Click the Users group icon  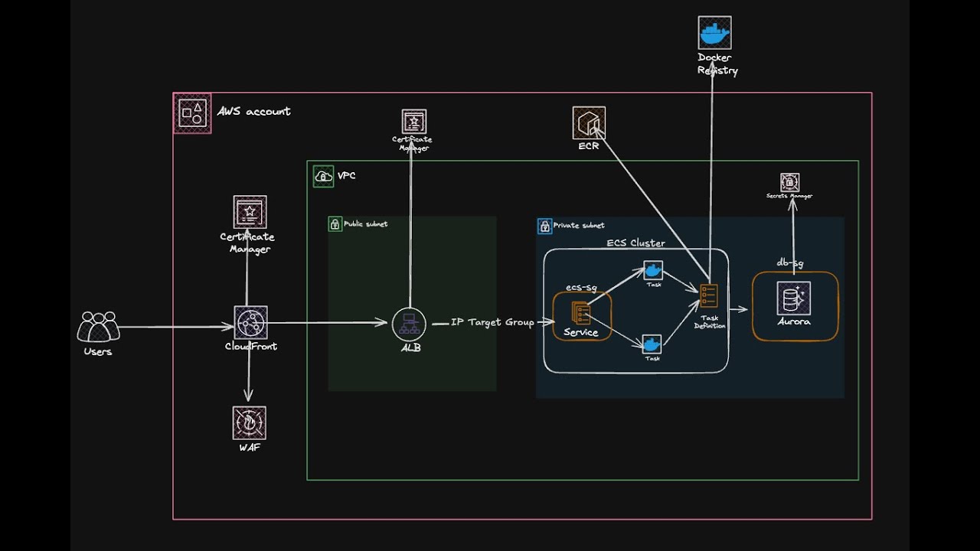pyautogui.click(x=99, y=327)
